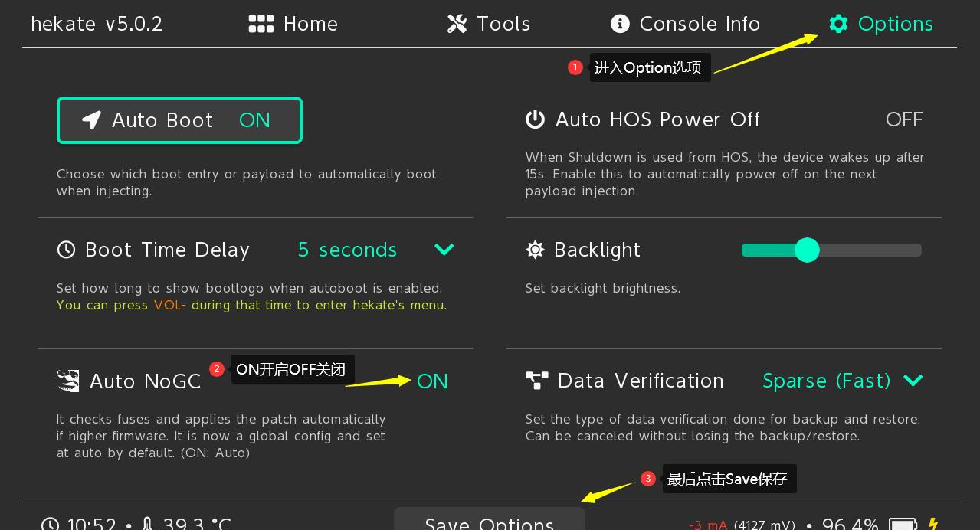Click the 'Choose which boot entry' description
Image resolution: width=980 pixels, height=530 pixels.
click(247, 182)
